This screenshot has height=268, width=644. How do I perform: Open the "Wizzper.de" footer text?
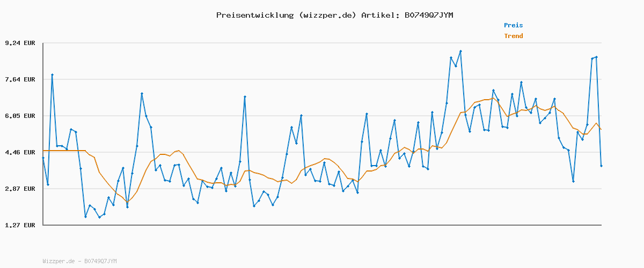pyautogui.click(x=59, y=261)
